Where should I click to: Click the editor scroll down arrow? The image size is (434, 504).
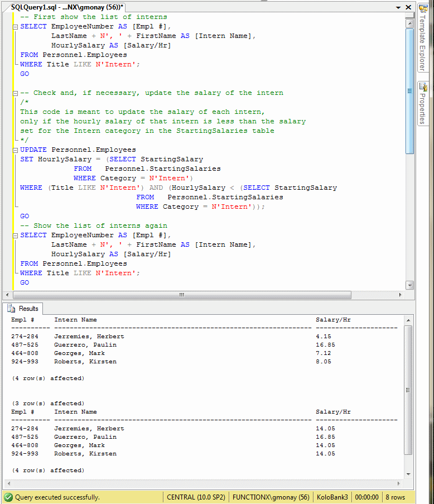pyautogui.click(x=409, y=285)
